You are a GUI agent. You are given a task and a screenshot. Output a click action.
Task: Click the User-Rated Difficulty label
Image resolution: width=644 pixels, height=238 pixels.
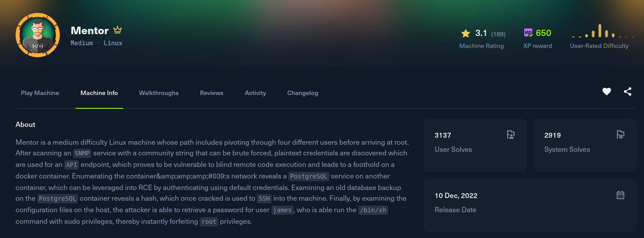[x=599, y=46]
